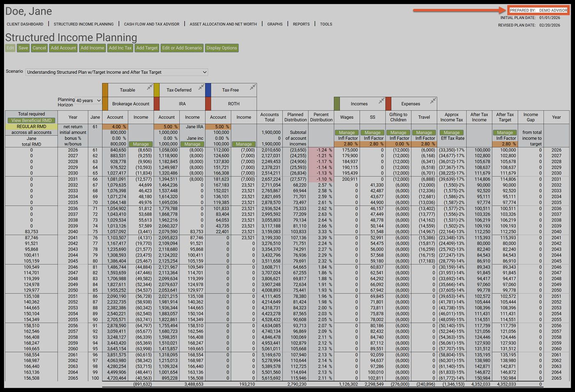Open the Planning Horizon years dropdown

[88, 101]
